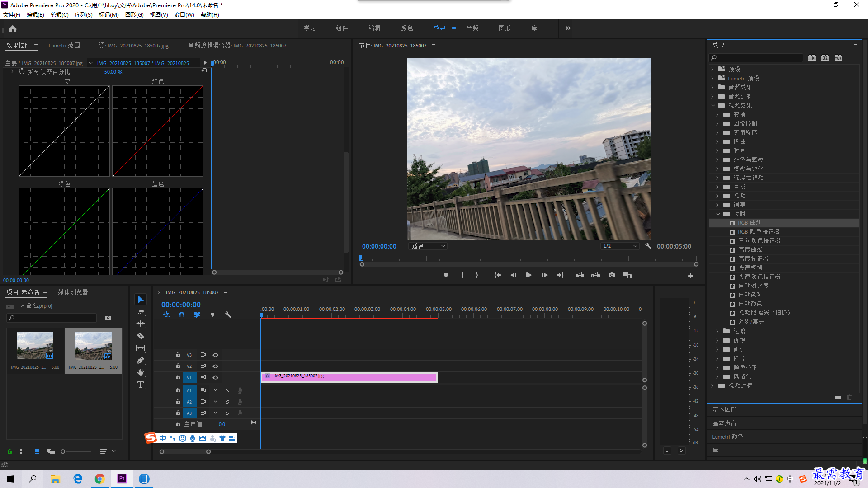Select the RGB 颜色校正器 effect
Viewport: 868px width, 488px height.
point(759,232)
